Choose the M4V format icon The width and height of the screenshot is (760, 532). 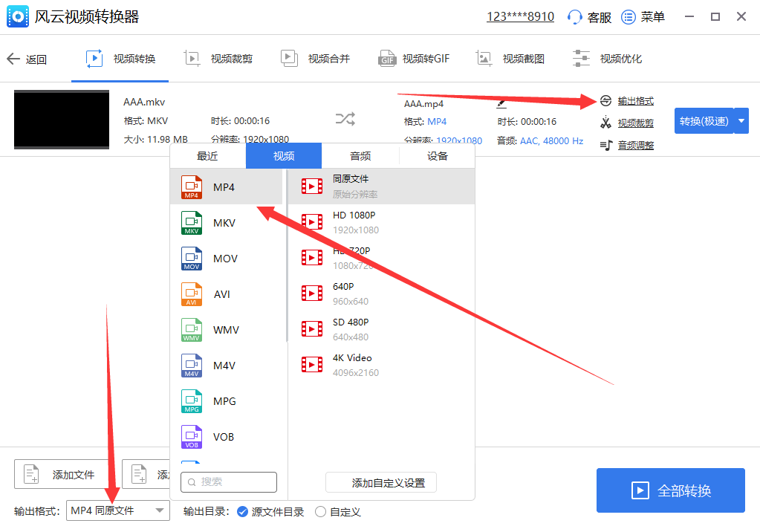tap(192, 366)
